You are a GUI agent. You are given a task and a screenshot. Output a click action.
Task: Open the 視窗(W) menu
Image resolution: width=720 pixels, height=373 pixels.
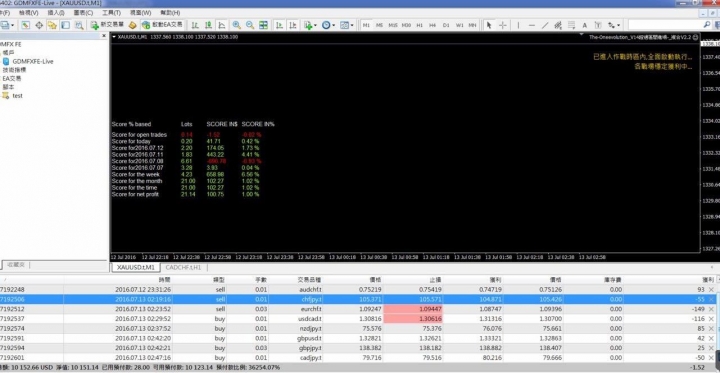coord(140,13)
